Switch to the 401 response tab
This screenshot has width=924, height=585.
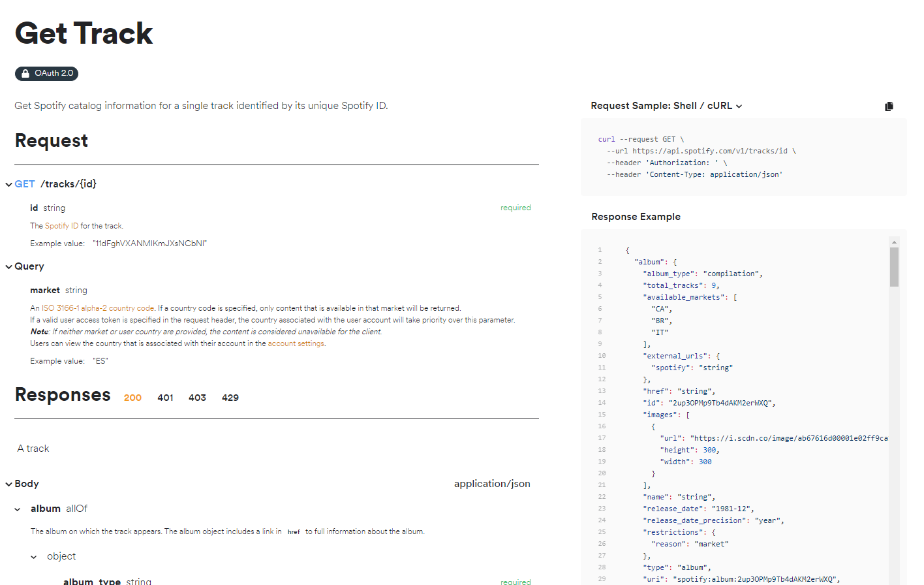165,398
